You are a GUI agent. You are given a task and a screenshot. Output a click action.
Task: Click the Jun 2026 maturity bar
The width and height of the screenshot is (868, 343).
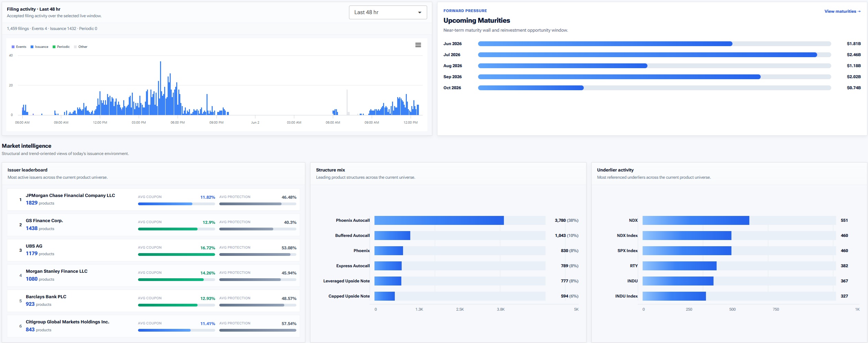coord(605,44)
